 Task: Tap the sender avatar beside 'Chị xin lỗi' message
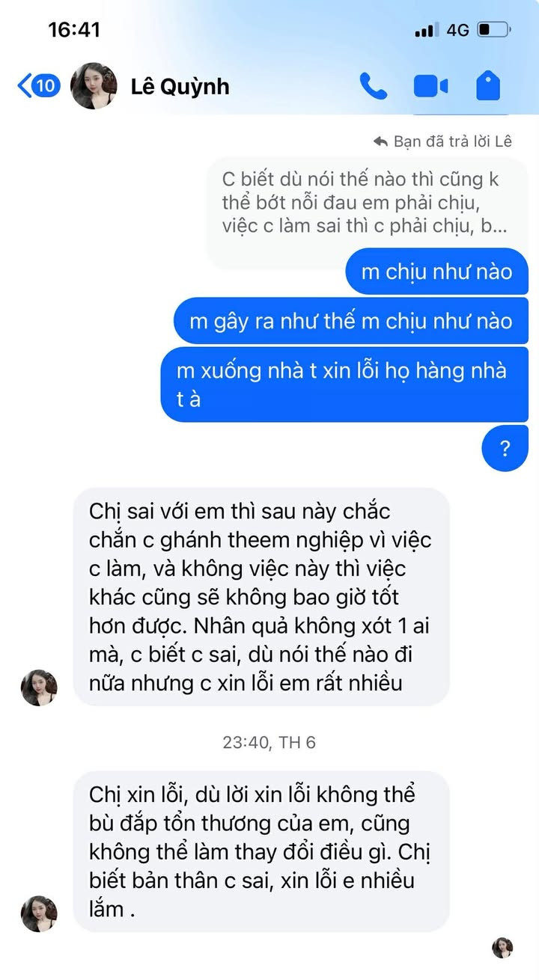pos(39,913)
